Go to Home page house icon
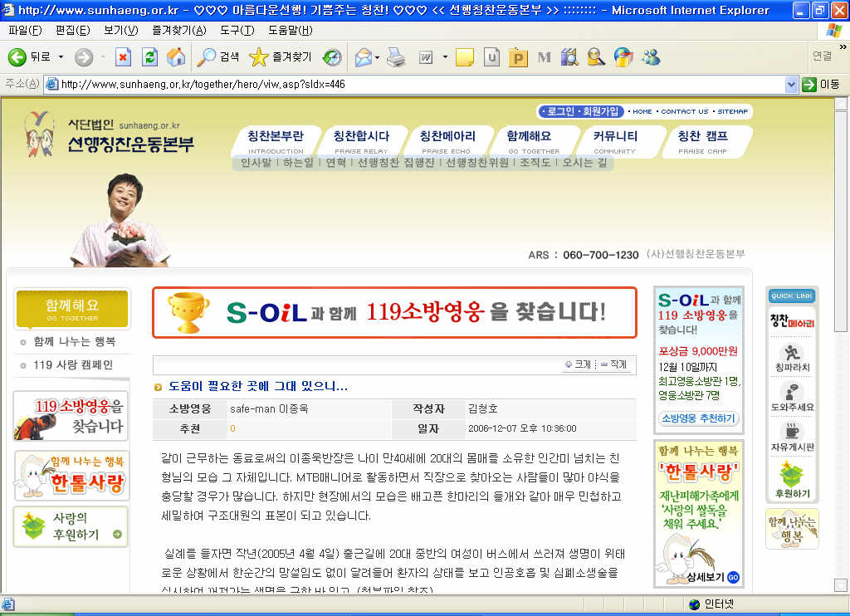This screenshot has width=850, height=616. [176, 57]
